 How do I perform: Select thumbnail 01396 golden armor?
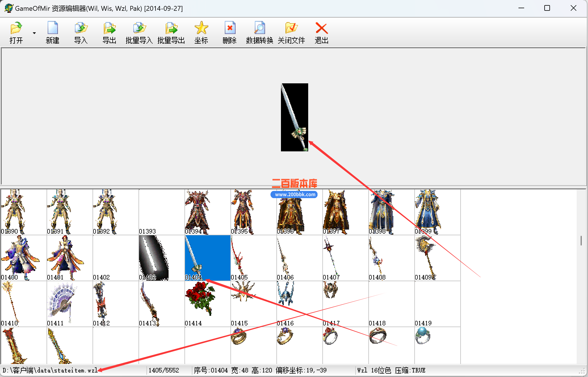pyautogui.click(x=300, y=212)
